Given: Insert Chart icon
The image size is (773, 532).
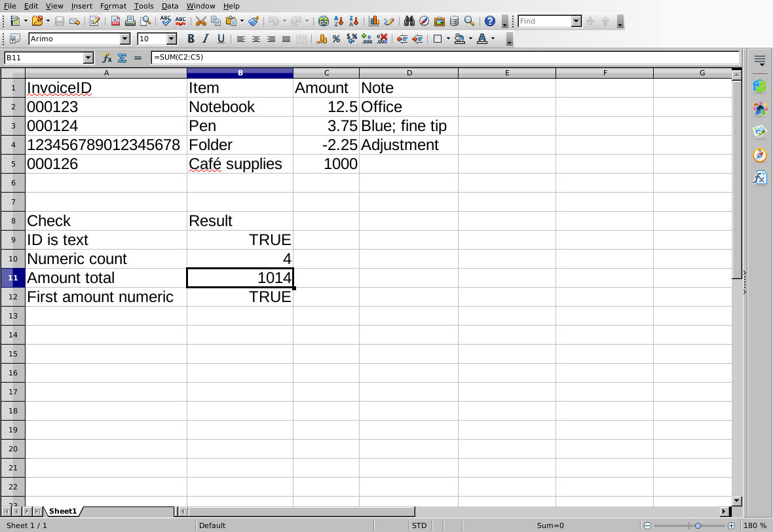Looking at the screenshot, I should pos(374,21).
